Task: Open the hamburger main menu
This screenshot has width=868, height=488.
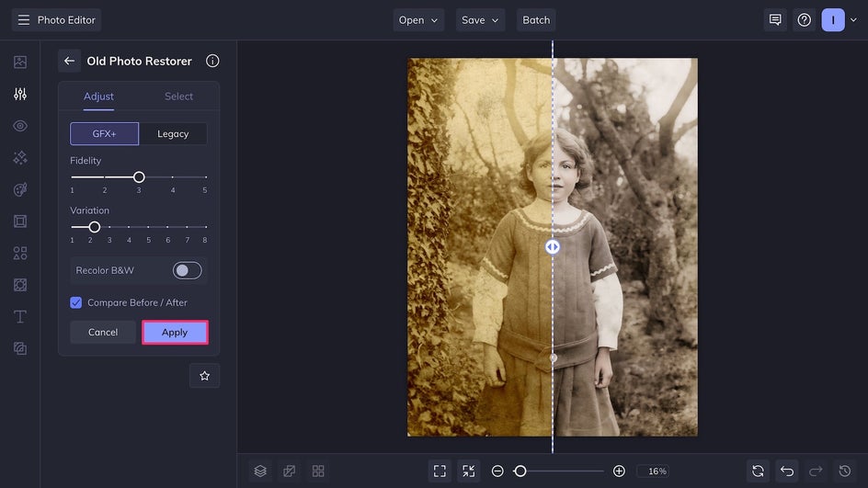Action: (23, 20)
